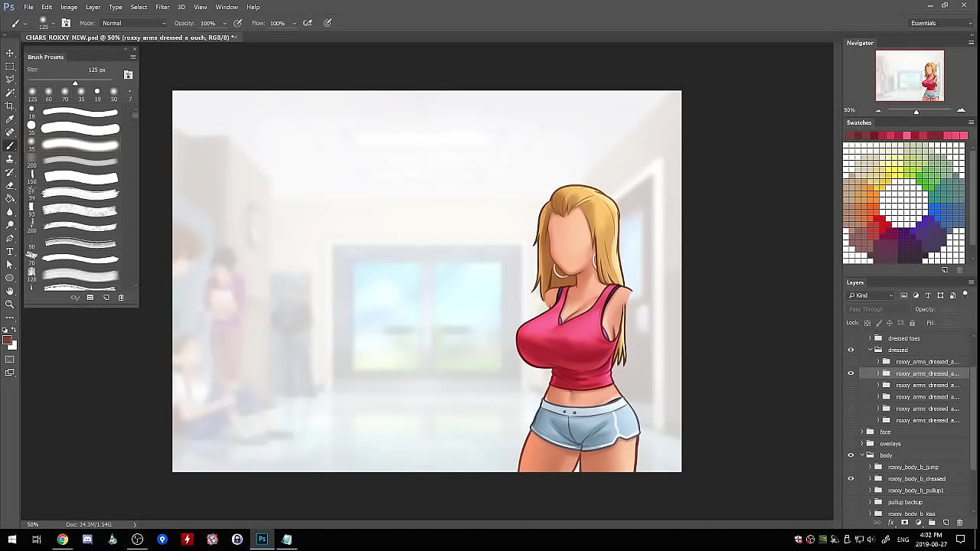Pick the Eyedropper tool
Screen dimensions: 980x551
tap(10, 119)
